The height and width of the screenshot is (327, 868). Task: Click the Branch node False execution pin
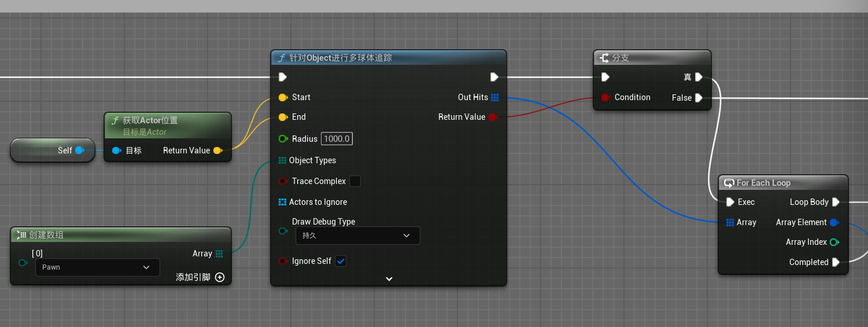click(699, 98)
